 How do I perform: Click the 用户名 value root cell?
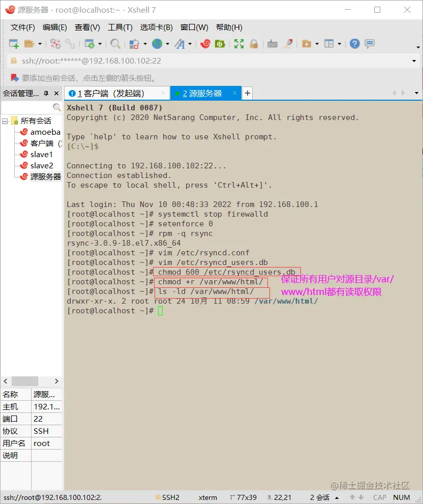coord(47,443)
